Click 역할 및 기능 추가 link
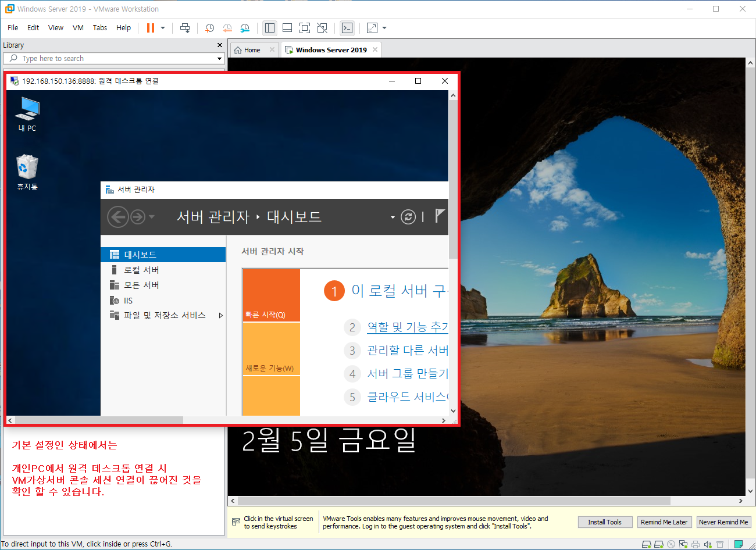This screenshot has width=756, height=550. coord(408,327)
